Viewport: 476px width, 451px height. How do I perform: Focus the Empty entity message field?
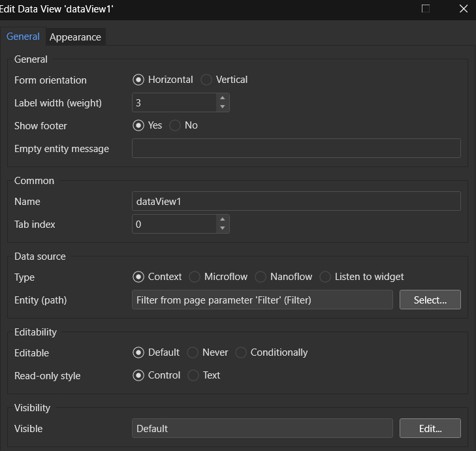[x=296, y=148]
